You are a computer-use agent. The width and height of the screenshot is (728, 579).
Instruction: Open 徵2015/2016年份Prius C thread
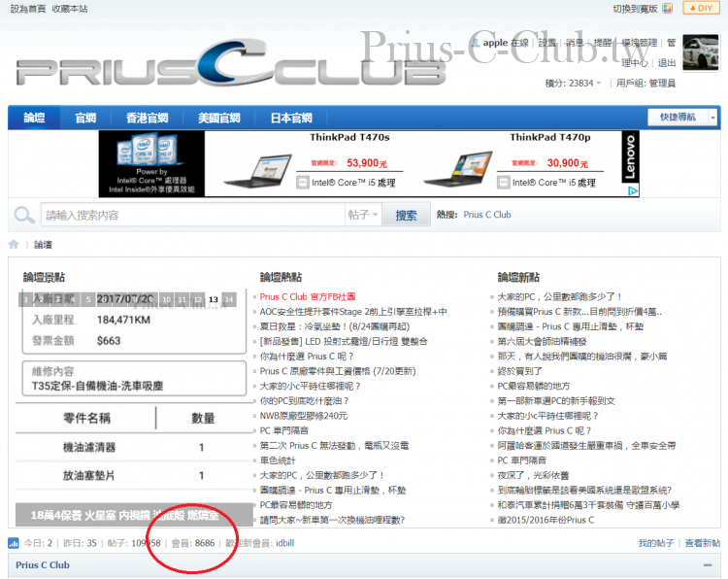(x=546, y=520)
